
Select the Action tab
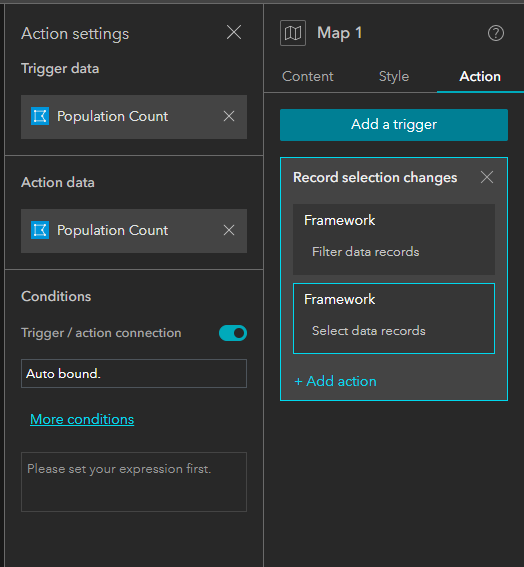(x=480, y=77)
